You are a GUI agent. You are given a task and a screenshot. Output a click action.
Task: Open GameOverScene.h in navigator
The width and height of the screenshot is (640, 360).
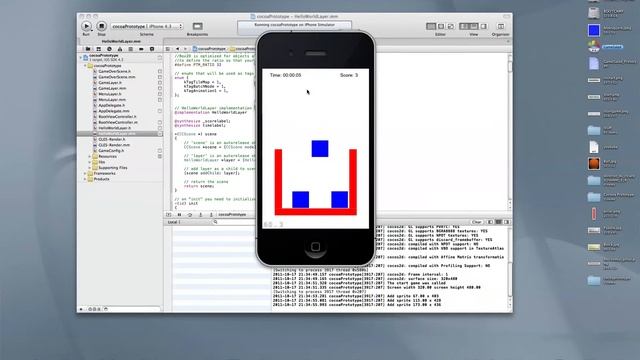tap(114, 71)
